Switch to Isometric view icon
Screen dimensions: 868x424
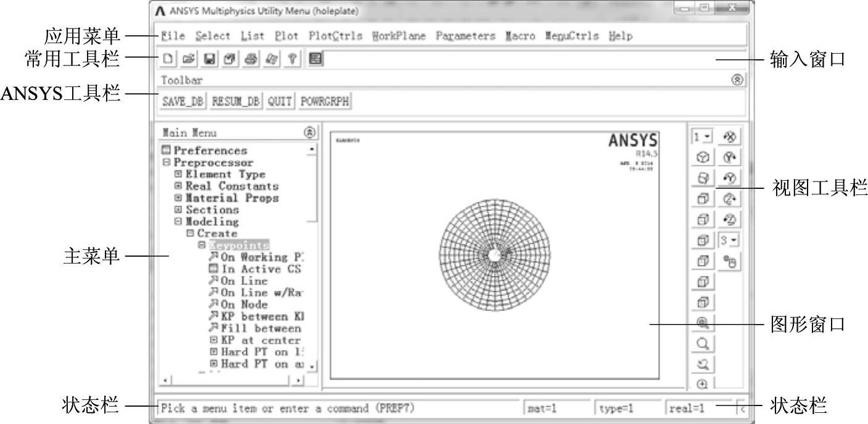[703, 157]
